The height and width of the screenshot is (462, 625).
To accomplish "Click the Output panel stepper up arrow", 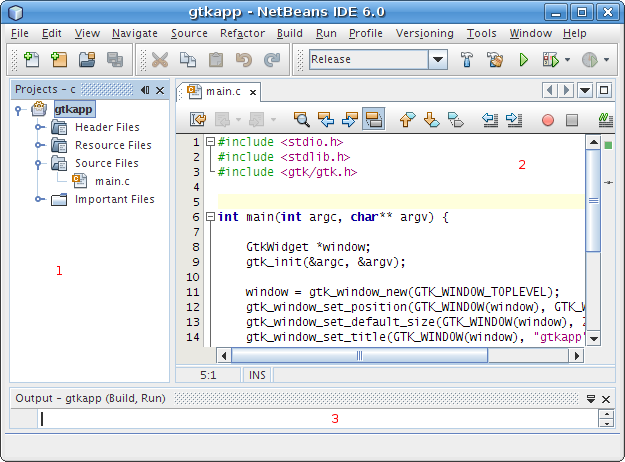I will click(x=606, y=414).
